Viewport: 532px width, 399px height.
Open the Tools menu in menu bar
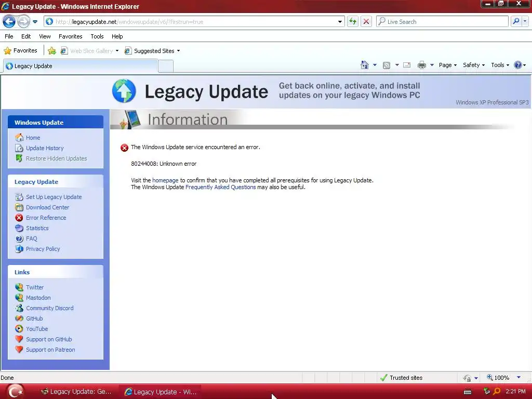tap(97, 36)
